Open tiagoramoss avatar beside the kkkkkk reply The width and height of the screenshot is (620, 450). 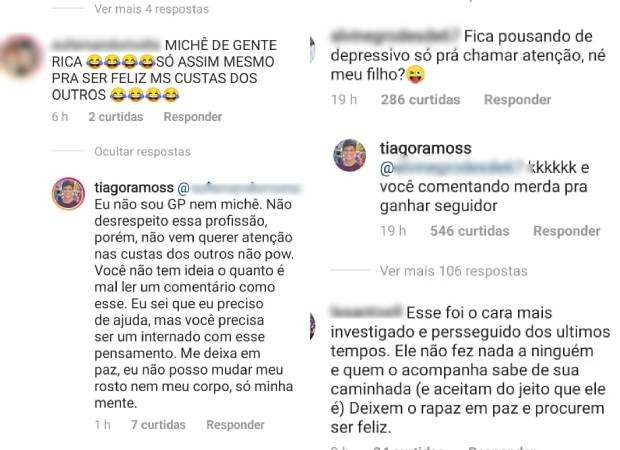coord(350,155)
